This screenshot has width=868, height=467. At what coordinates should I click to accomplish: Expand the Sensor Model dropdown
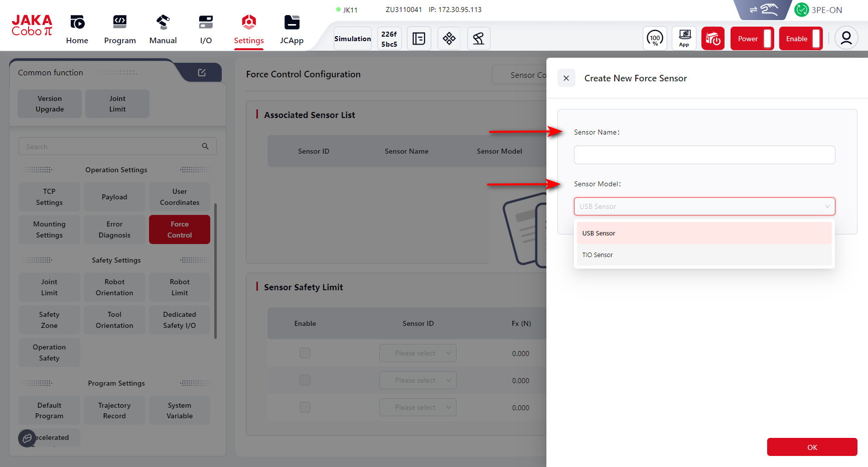coord(704,206)
